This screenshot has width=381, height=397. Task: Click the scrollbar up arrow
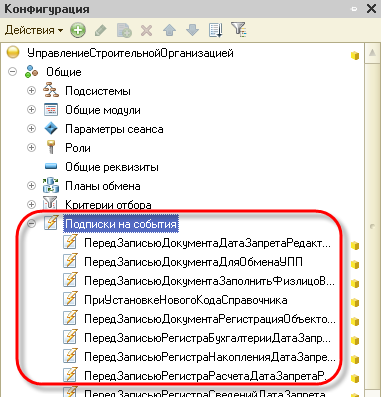tap(372, 53)
